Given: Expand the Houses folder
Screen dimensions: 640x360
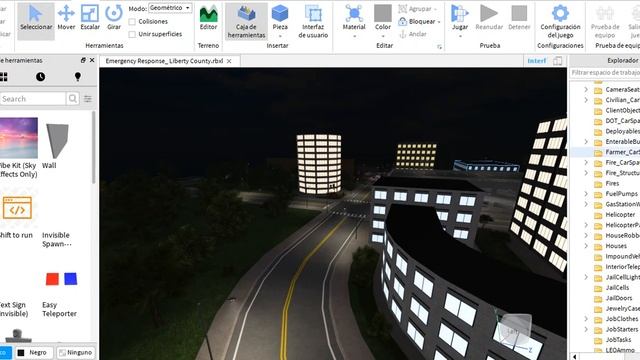Looking at the screenshot, I should point(586,246).
